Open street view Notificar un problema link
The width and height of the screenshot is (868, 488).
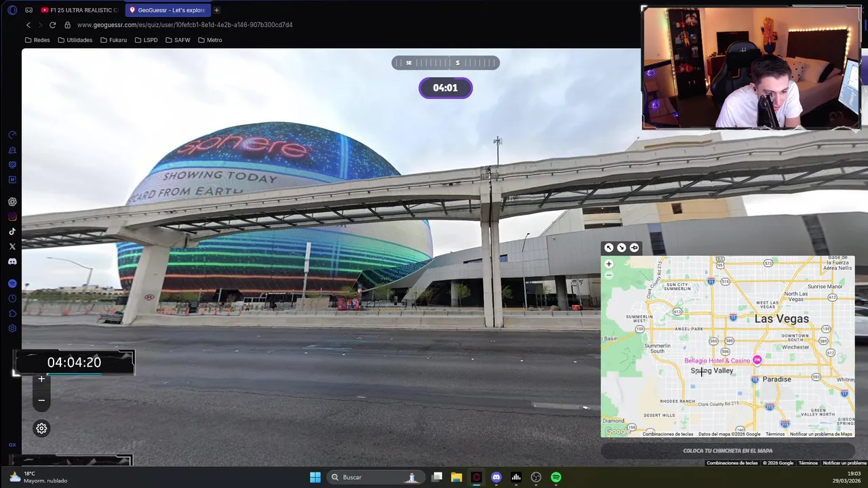coord(844,463)
